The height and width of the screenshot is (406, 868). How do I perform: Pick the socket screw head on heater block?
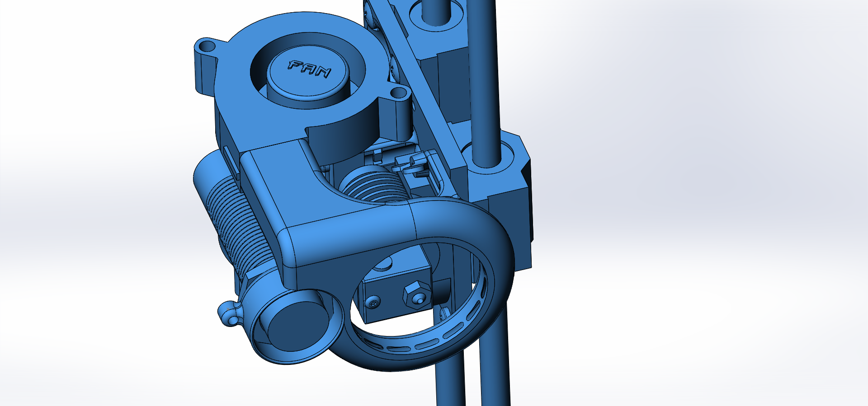click(374, 303)
